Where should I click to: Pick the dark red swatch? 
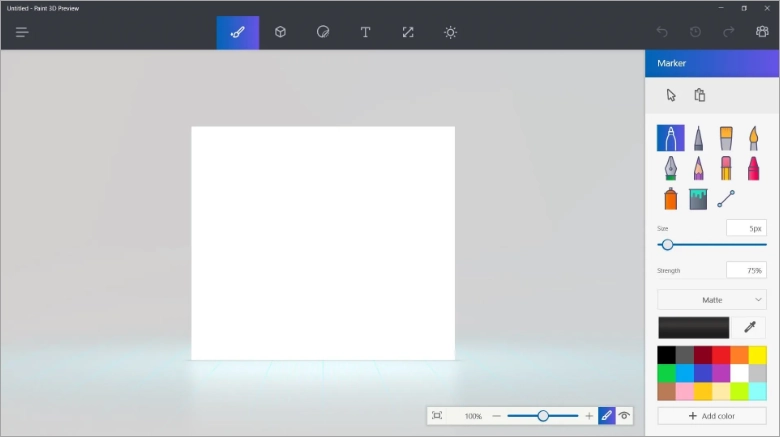(x=703, y=355)
